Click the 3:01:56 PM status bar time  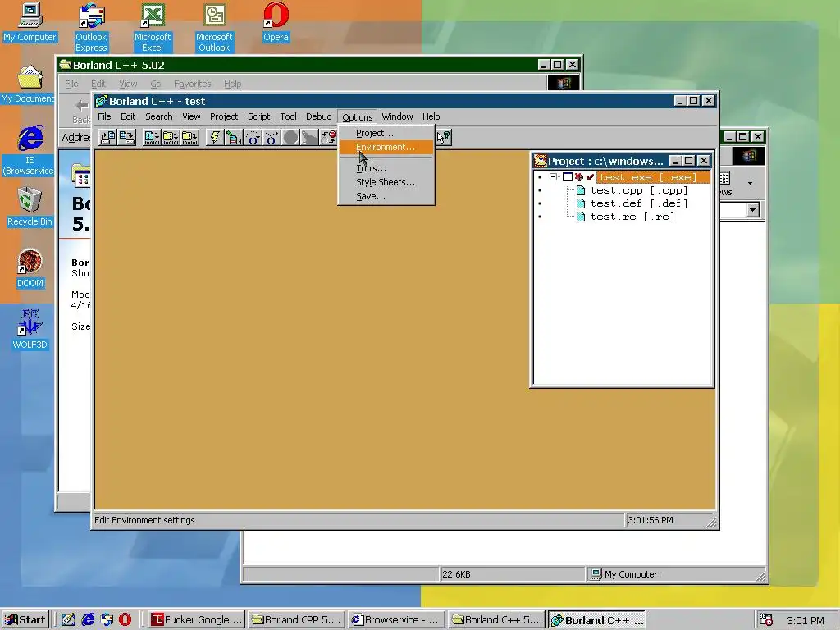coord(650,520)
